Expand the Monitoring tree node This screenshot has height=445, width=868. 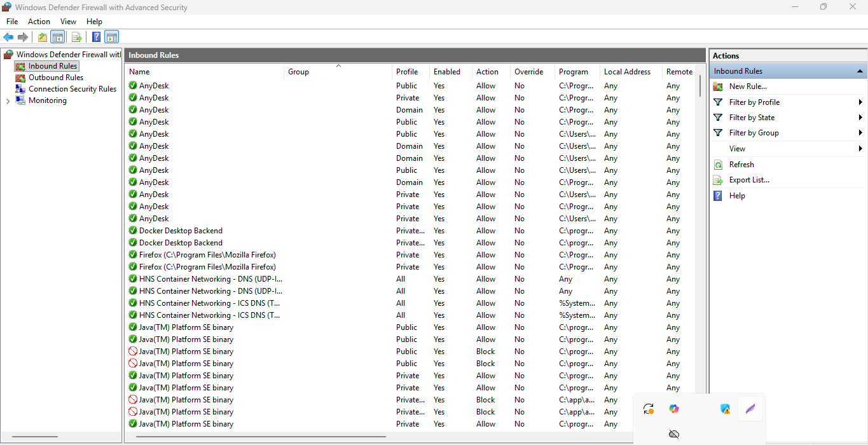(8, 101)
